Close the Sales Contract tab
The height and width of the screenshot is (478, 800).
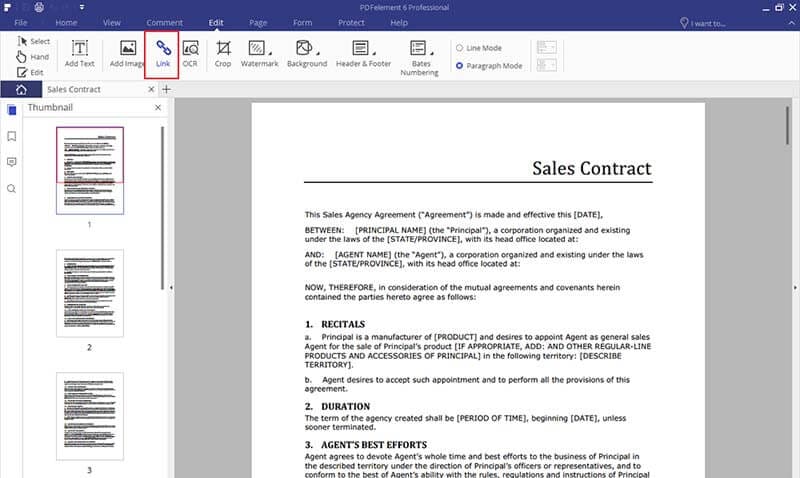coord(151,89)
